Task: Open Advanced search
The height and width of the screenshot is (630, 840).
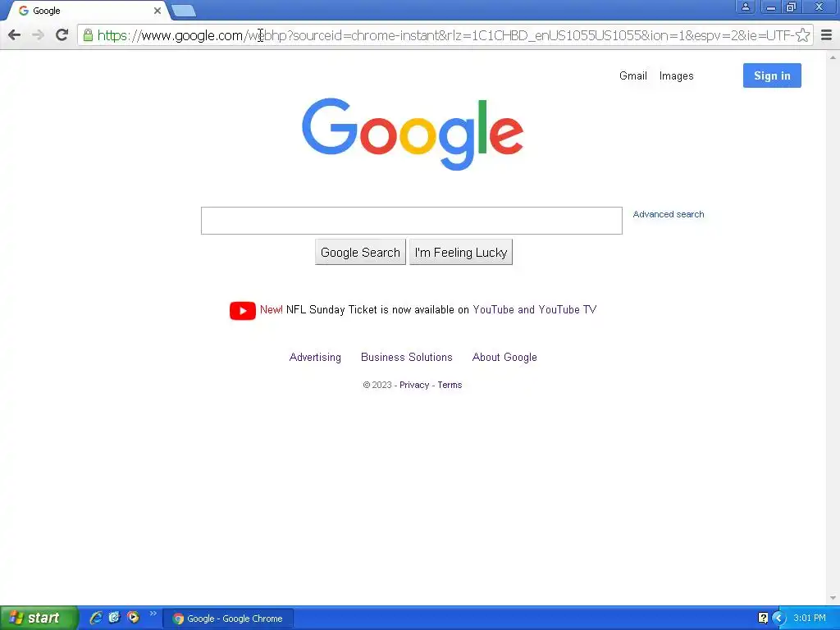Action: click(669, 214)
